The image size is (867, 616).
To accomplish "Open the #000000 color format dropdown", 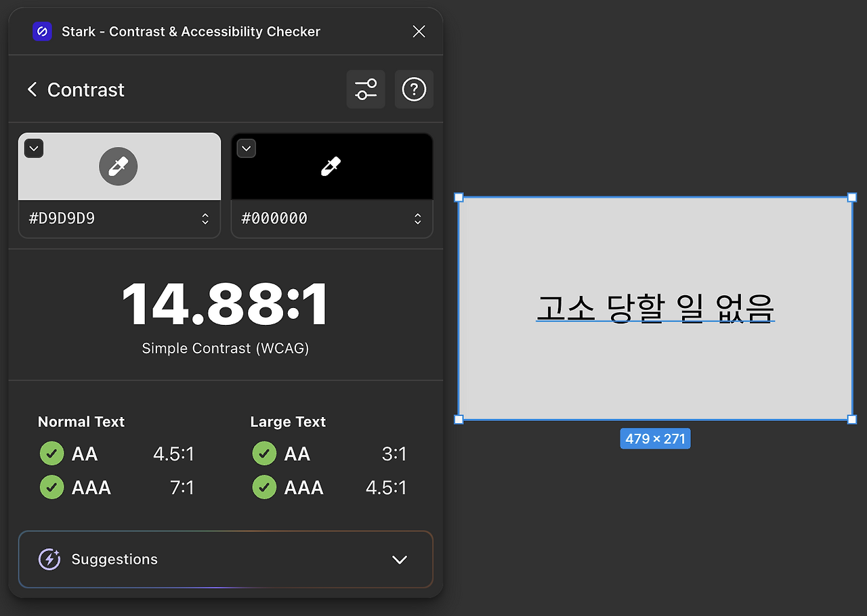I will click(x=417, y=218).
